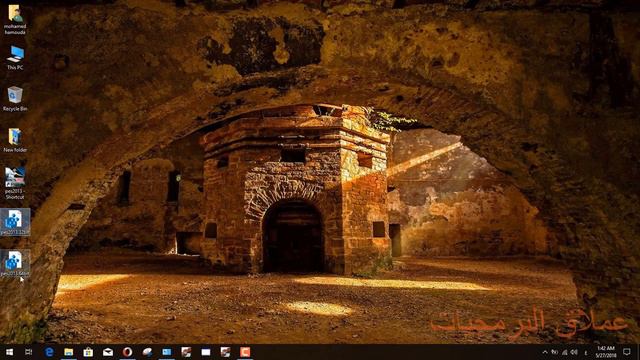
Task: Open the Mail app from the taskbar
Action: 108,352
